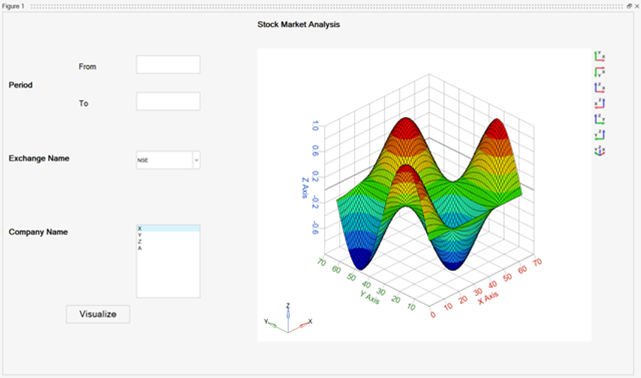Focus the From date input field
This screenshot has height=378, width=641.
pyautogui.click(x=168, y=65)
